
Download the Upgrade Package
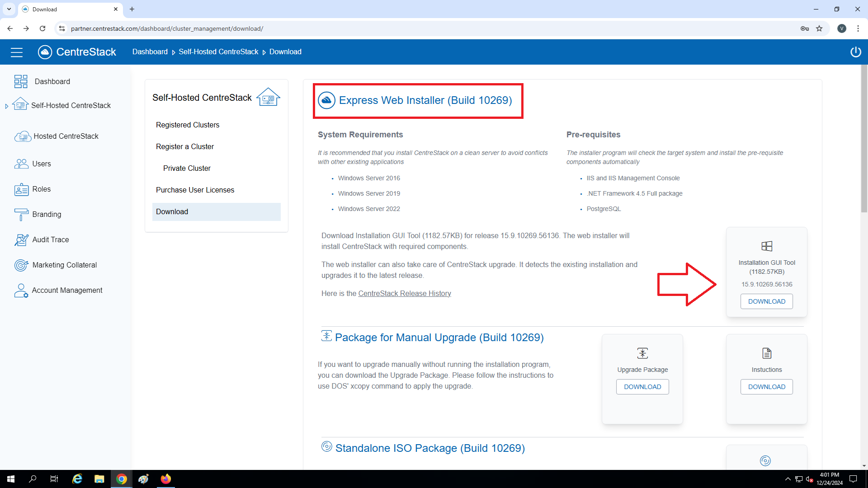click(x=642, y=387)
